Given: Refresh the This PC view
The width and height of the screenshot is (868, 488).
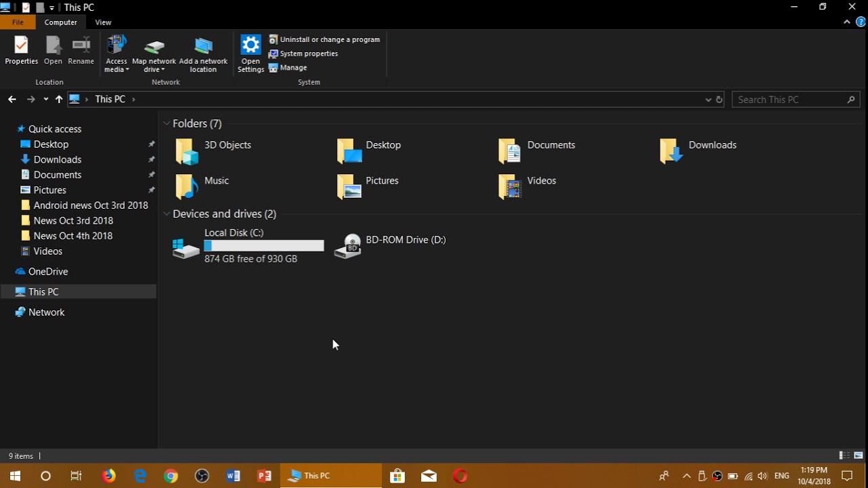Looking at the screenshot, I should point(719,100).
